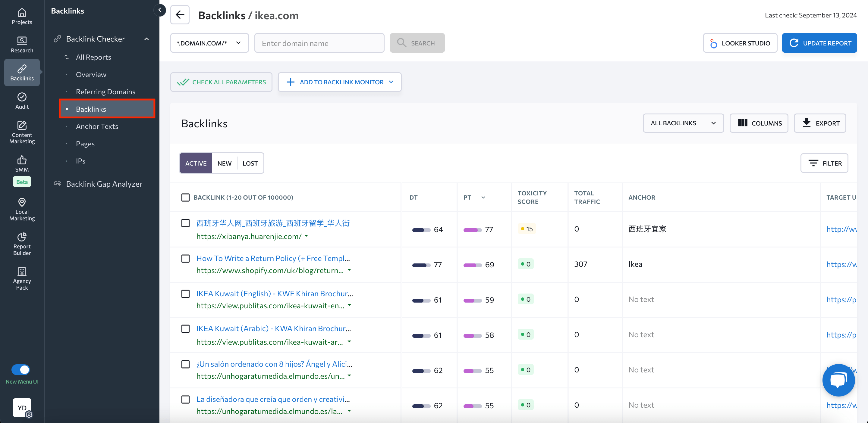The image size is (868, 423).
Task: Open Report Builder pie chart icon
Action: pyautogui.click(x=22, y=237)
